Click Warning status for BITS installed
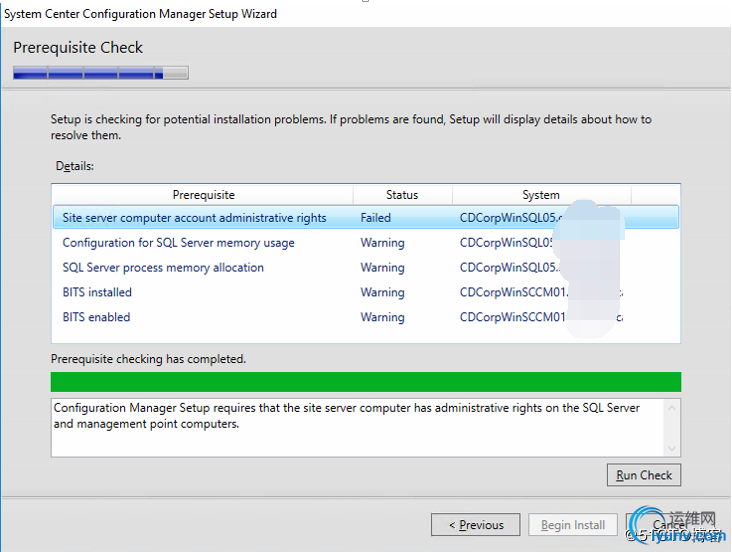732x552 pixels. pyautogui.click(x=382, y=292)
